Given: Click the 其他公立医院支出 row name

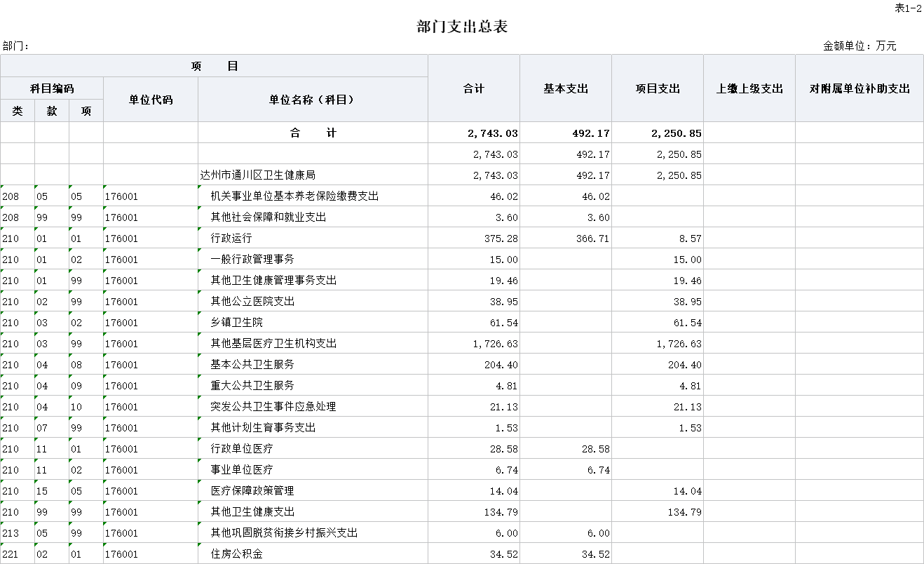Looking at the screenshot, I should [x=252, y=301].
